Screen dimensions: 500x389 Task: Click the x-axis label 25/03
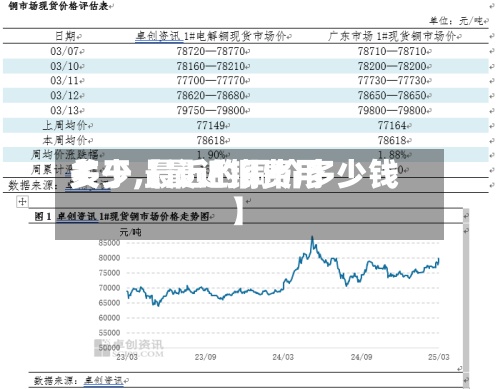[439, 357]
